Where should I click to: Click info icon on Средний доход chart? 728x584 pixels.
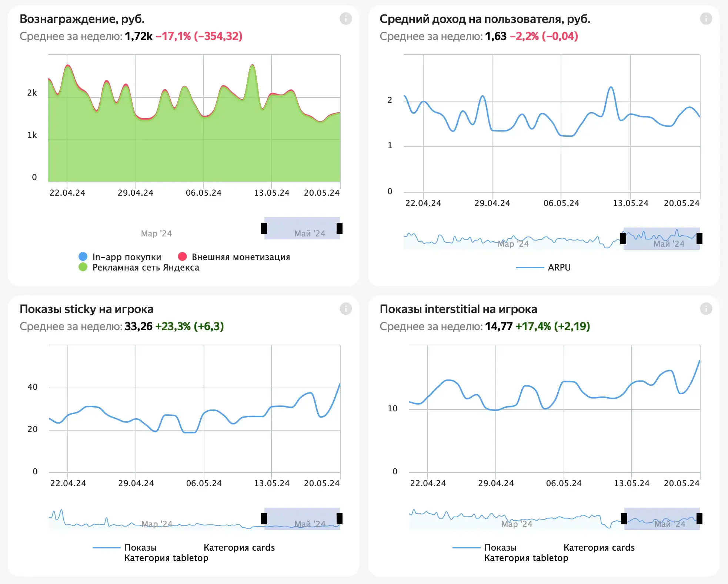(x=706, y=19)
